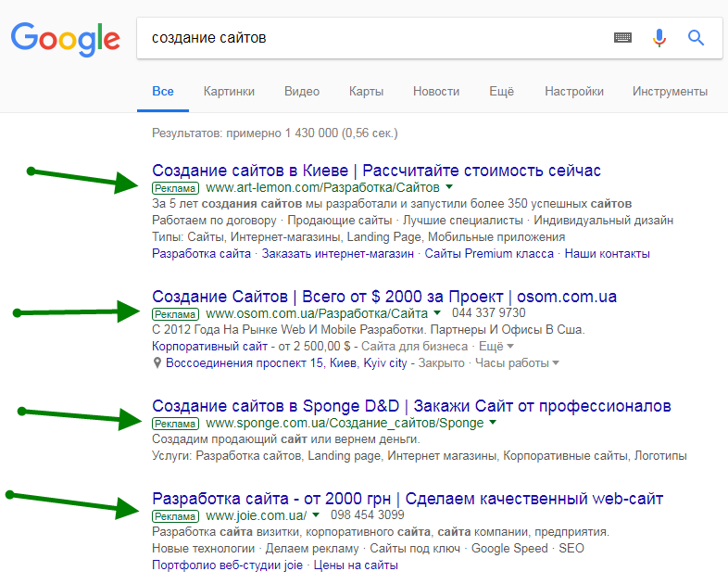The height and width of the screenshot is (584, 728).
Task: Open the Настройки menu
Action: coord(573,92)
